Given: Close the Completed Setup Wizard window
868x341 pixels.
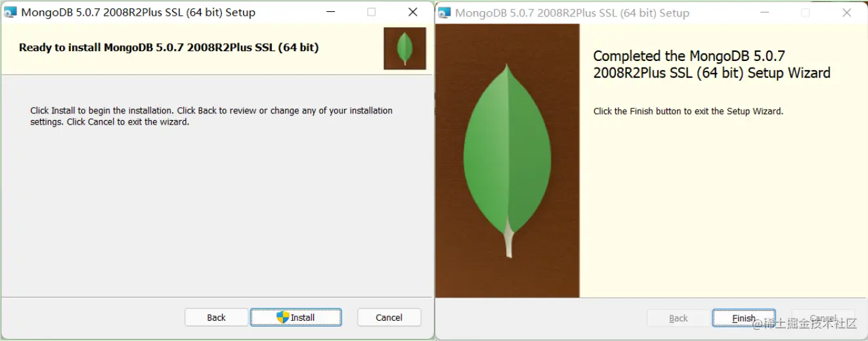Looking at the screenshot, I should (846, 12).
